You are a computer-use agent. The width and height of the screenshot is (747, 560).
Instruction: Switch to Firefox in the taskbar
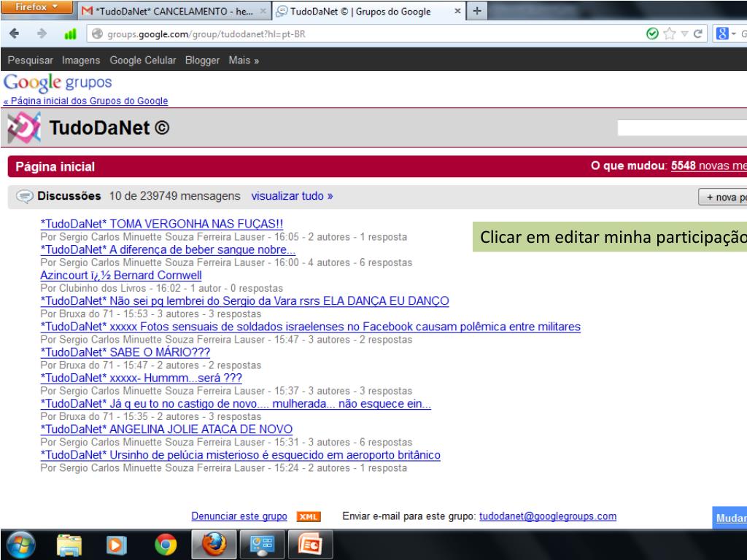pos(214,545)
